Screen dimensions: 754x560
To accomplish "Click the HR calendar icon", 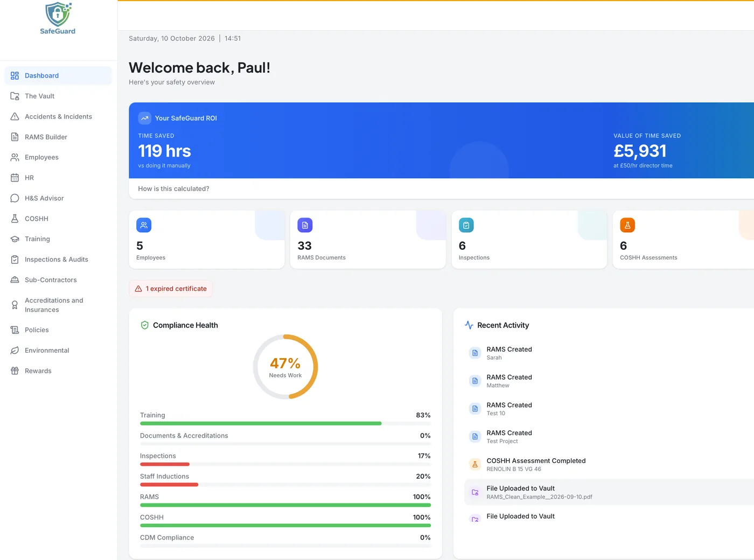I will pyautogui.click(x=15, y=178).
